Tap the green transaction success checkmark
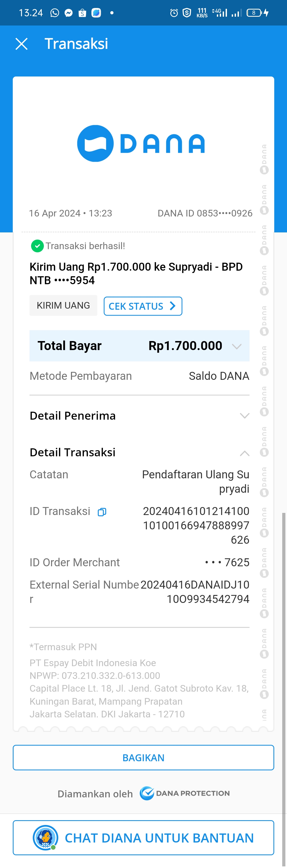287x868 pixels. 37,246
